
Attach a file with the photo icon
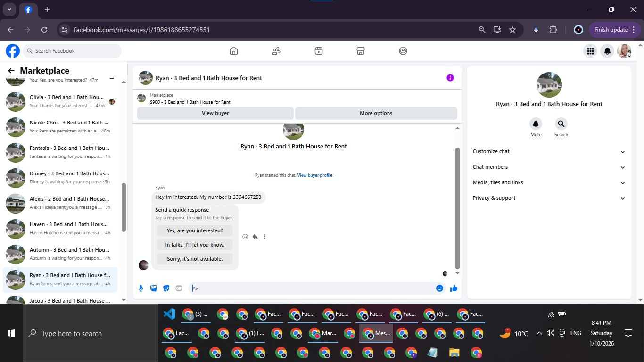pyautogui.click(x=153, y=288)
